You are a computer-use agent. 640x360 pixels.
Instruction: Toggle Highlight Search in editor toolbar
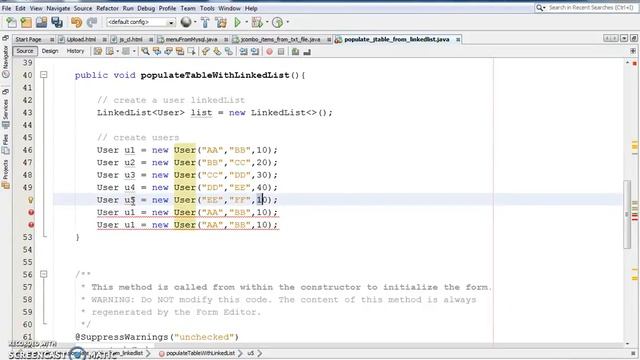[180, 51]
